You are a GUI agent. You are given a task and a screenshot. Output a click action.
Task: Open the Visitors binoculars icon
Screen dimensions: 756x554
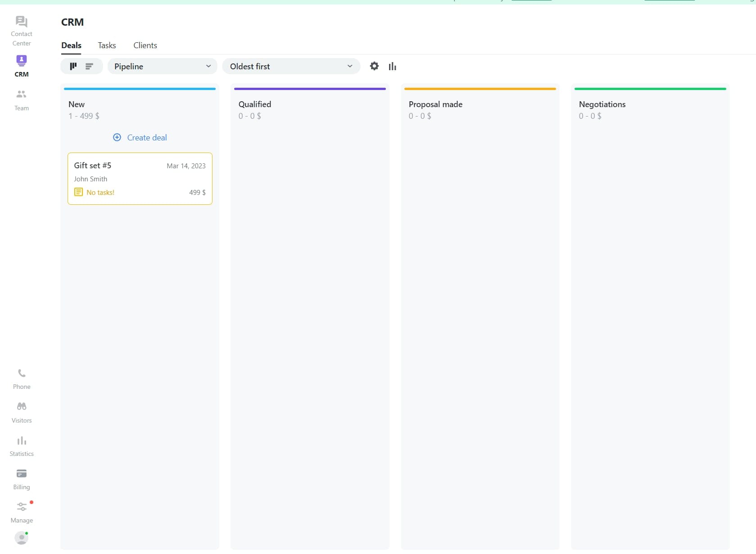click(x=22, y=407)
